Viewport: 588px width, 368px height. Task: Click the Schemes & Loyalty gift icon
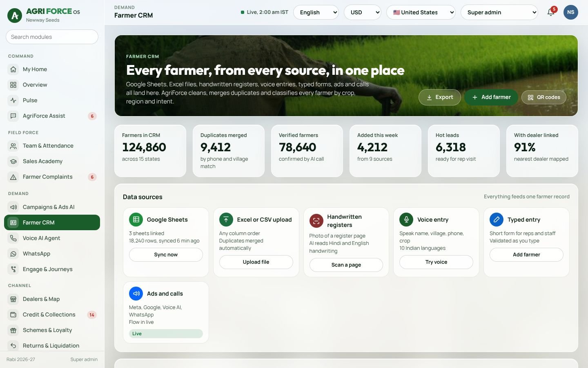pyautogui.click(x=13, y=330)
